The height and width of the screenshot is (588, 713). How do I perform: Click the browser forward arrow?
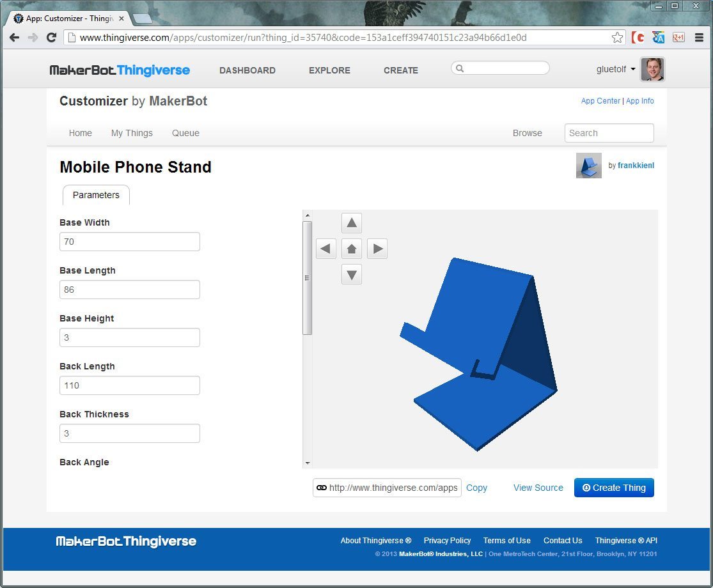(x=33, y=38)
